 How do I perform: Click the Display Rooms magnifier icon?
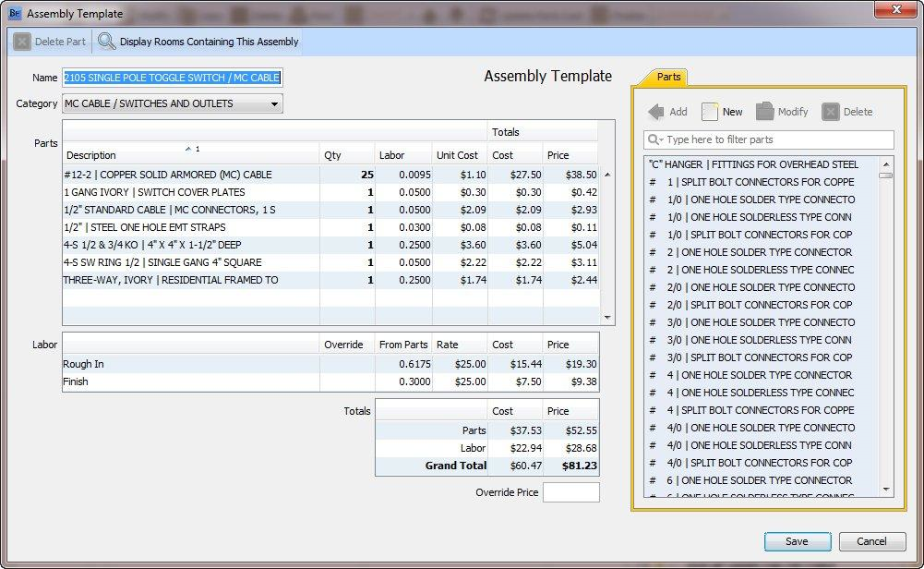(x=106, y=41)
